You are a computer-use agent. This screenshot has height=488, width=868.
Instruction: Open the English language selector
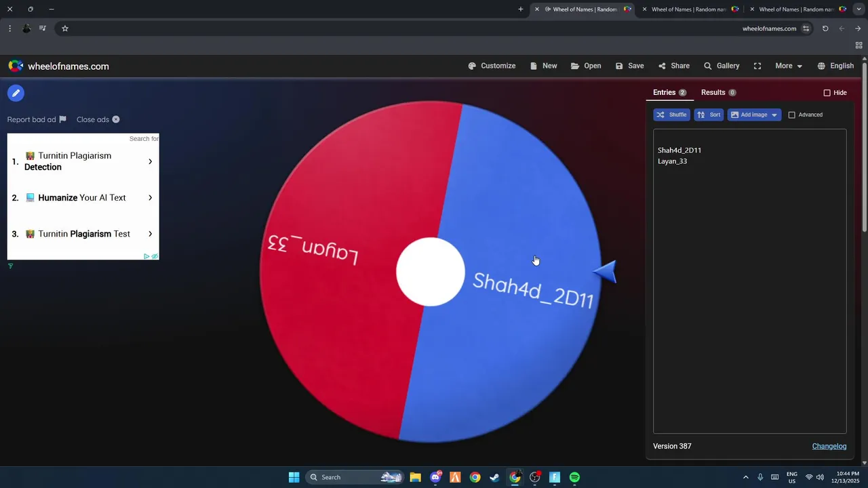tap(835, 66)
